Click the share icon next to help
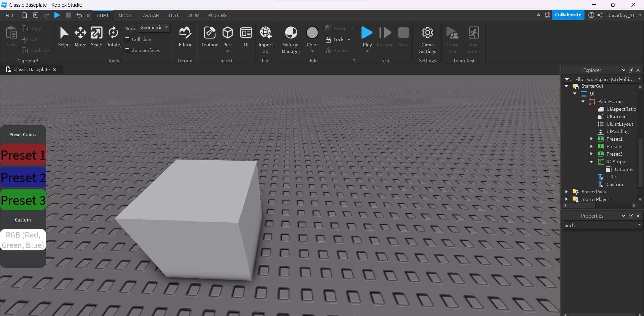Screen dimensions: 644x316 [600, 15]
